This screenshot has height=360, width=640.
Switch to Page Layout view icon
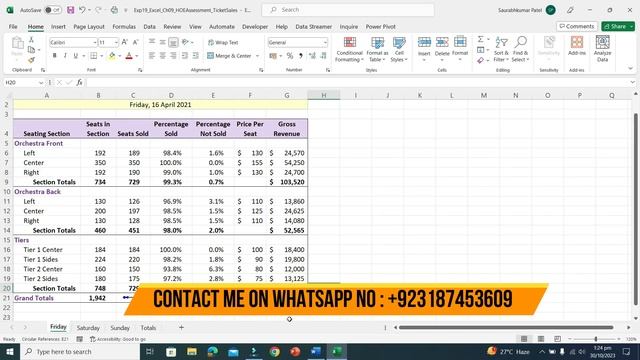[541, 339]
